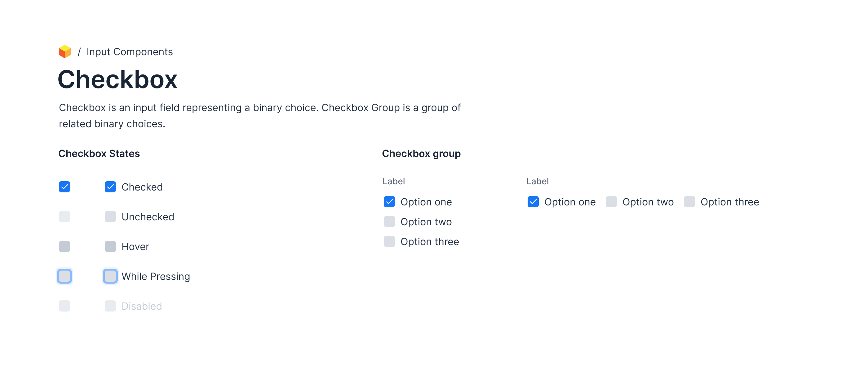This screenshot has width=868, height=368.
Task: Click the unlabeled hover-state checkbox
Action: tap(64, 247)
